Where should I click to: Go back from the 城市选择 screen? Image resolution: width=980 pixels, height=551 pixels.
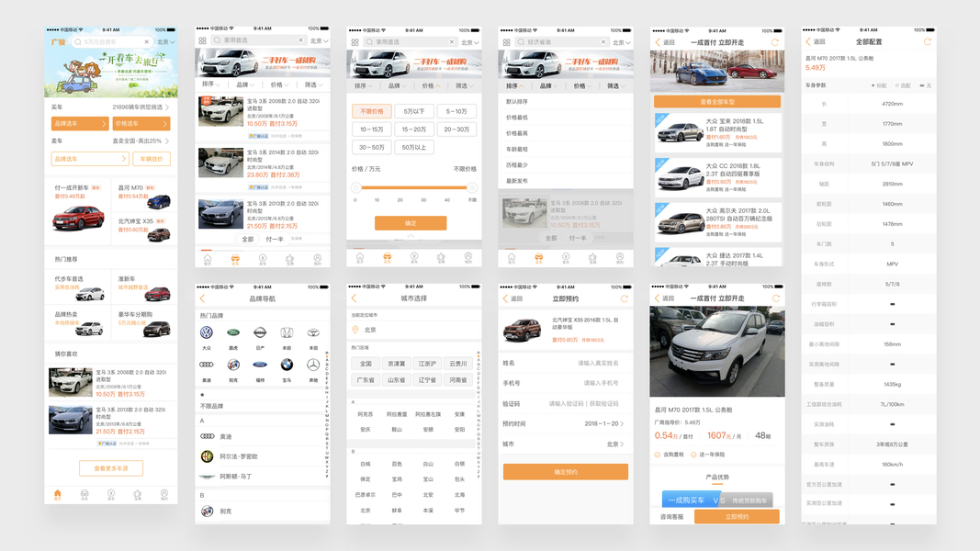pos(354,298)
